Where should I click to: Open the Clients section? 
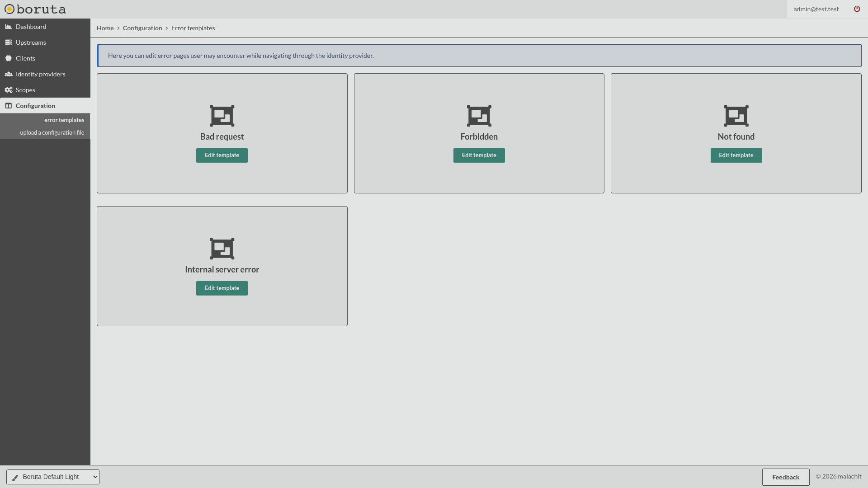click(45, 58)
